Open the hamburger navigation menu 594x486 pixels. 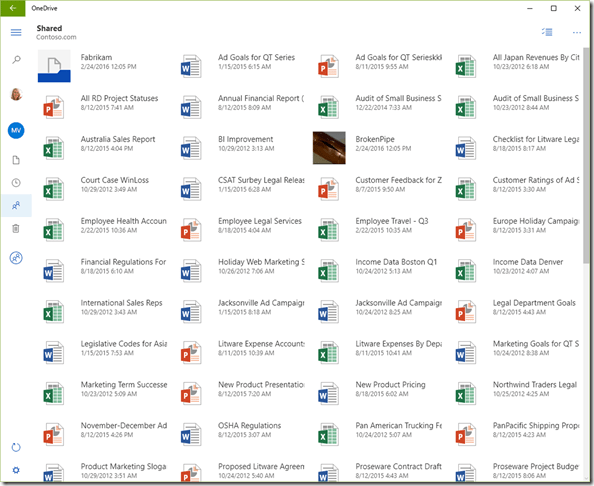pyautogui.click(x=16, y=33)
